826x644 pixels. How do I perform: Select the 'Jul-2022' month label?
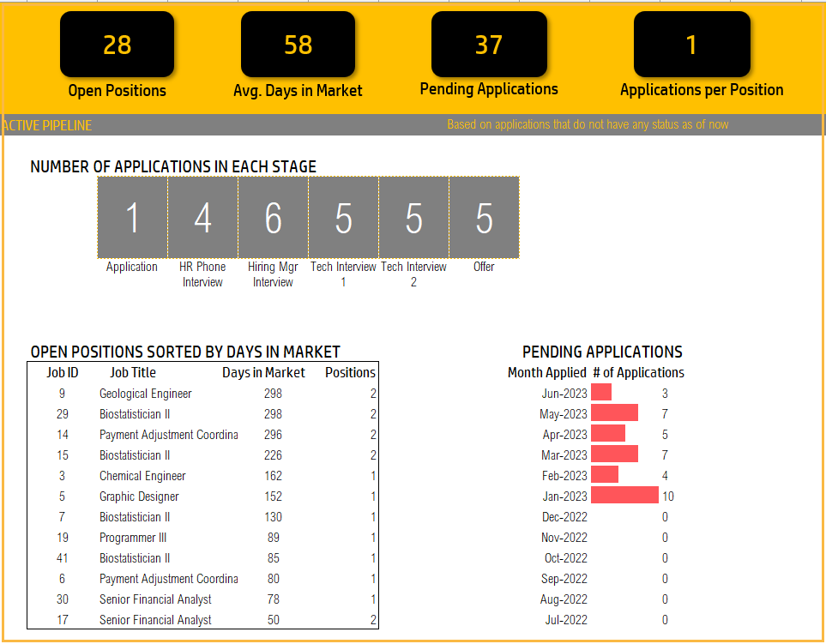(566, 620)
